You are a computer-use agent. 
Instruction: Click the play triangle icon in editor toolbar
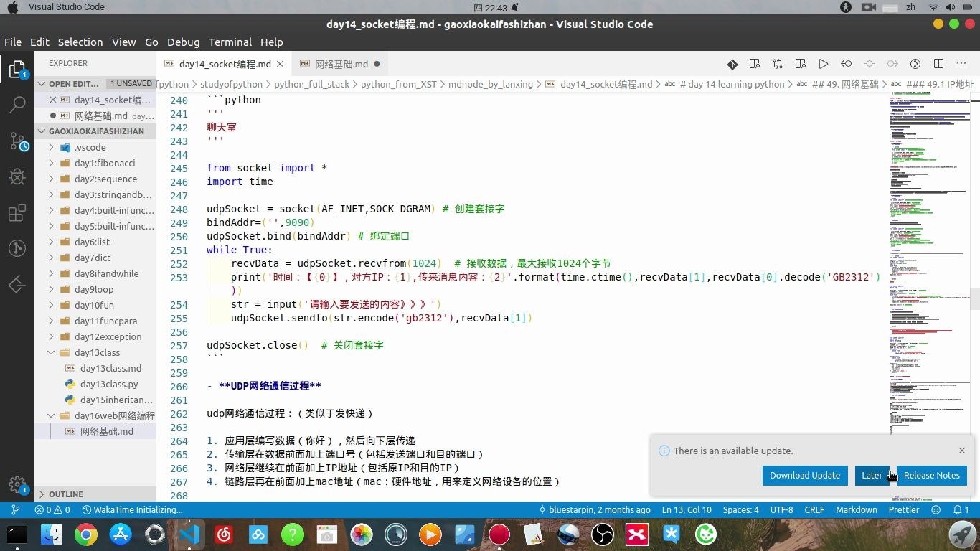click(823, 64)
